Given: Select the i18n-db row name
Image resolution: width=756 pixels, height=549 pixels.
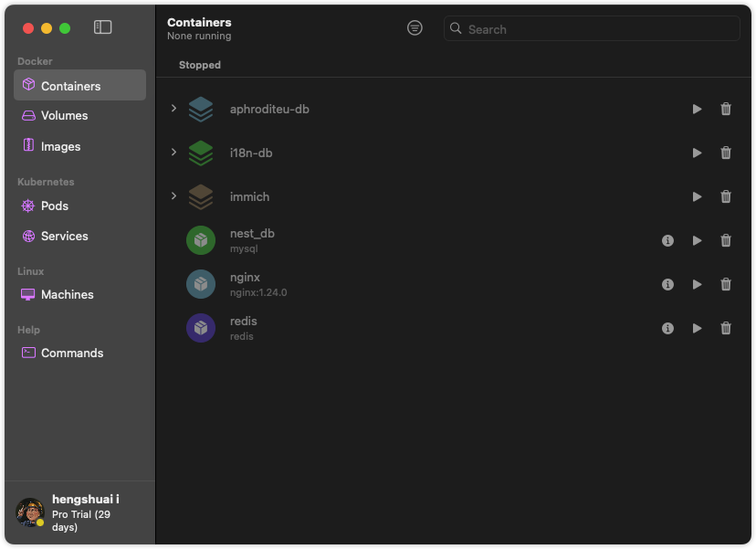Looking at the screenshot, I should (x=251, y=153).
